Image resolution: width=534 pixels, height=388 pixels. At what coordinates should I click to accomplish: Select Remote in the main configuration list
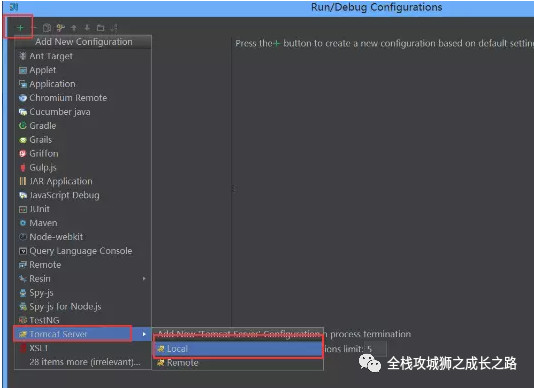[x=83, y=265]
